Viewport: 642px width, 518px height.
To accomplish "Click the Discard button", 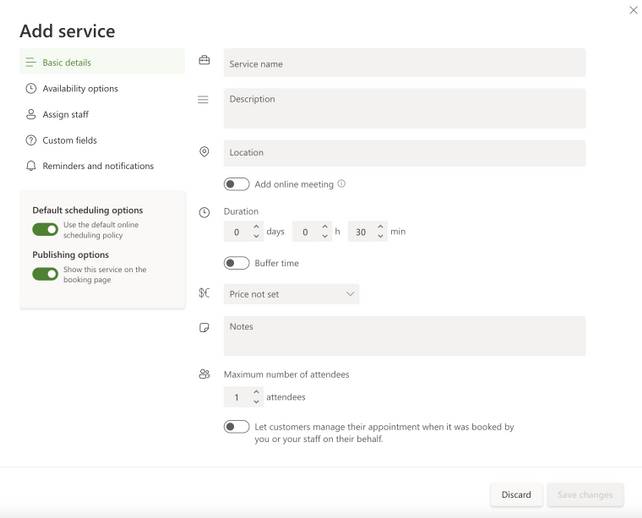I will [516, 494].
